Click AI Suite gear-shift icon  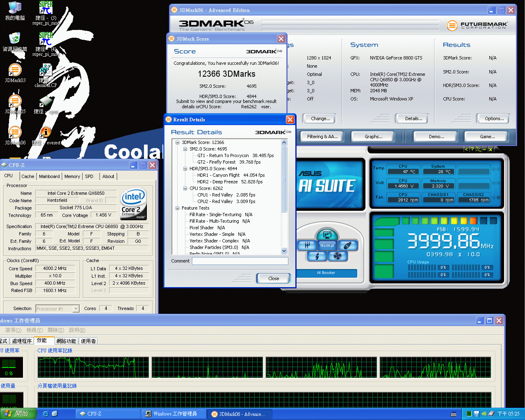pos(307,245)
